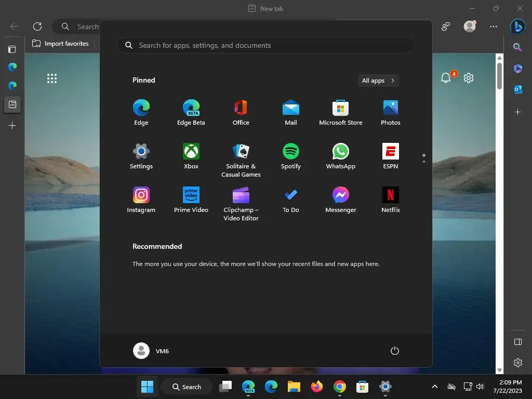Open Bing chat button in Edge
Image resolution: width=532 pixels, height=399 pixels.
pyautogui.click(x=518, y=26)
